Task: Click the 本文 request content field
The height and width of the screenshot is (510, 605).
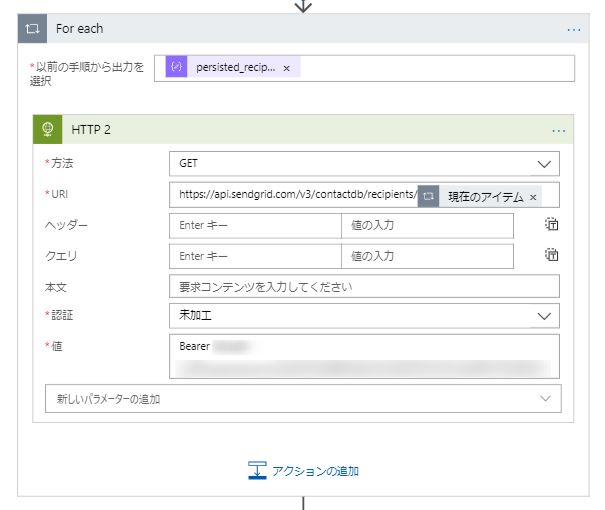Action: coord(364,286)
